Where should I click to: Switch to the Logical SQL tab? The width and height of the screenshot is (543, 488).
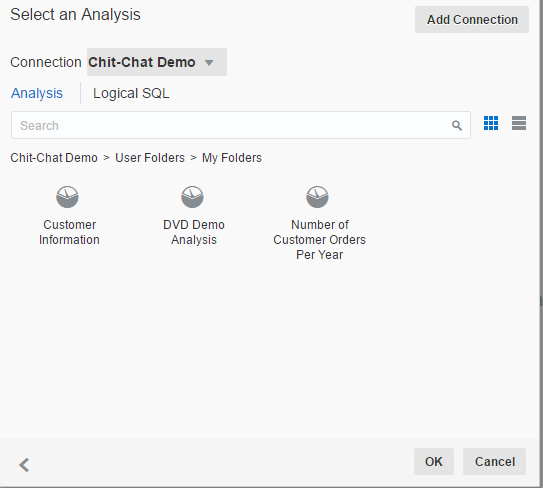point(131,93)
